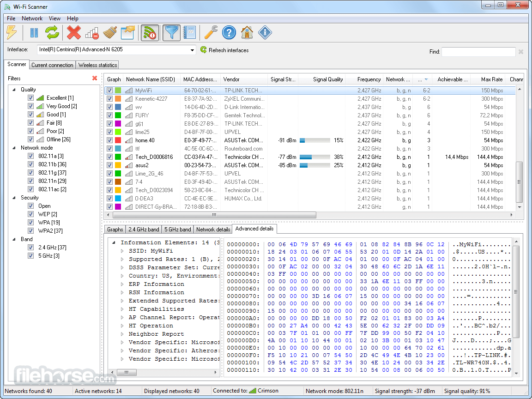Click the green refresh arrows icon
Image resolution: width=532 pixels, height=399 pixels.
52,33
